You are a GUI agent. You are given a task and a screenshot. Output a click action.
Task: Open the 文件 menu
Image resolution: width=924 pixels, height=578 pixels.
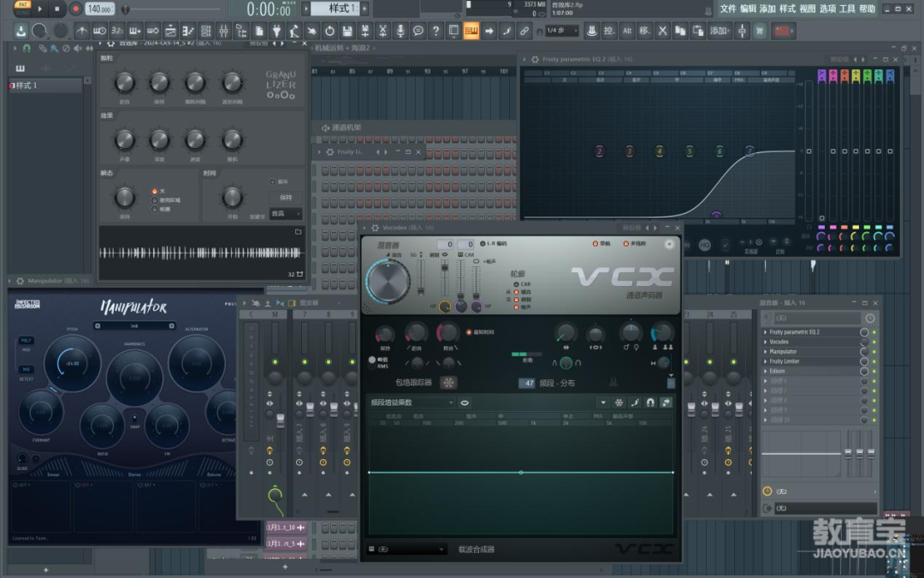click(728, 9)
